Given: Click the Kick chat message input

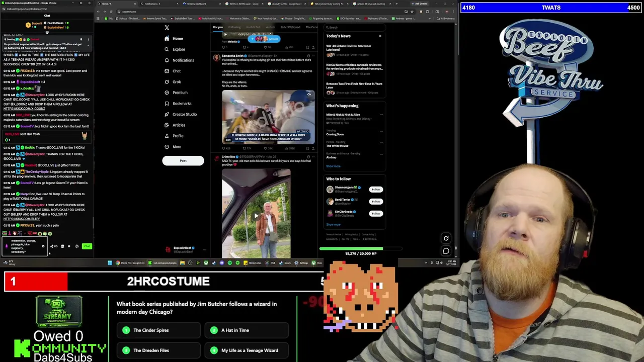Looking at the screenshot, I should pos(24,246).
